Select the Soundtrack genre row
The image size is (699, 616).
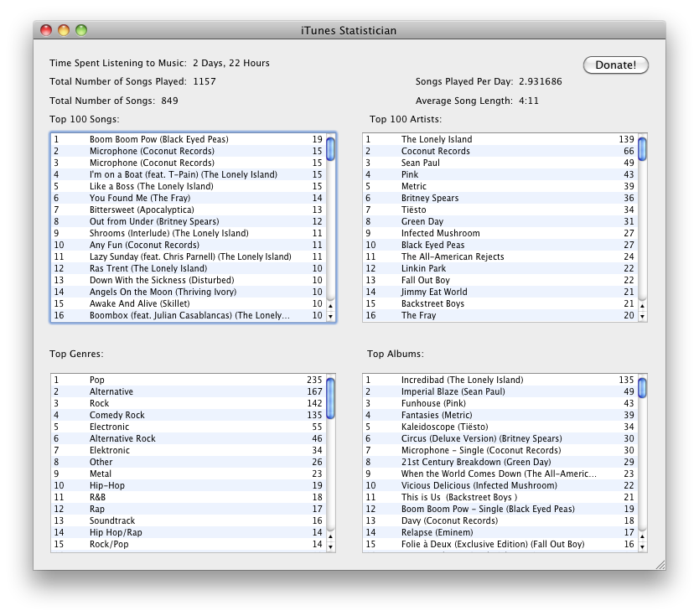coord(189,520)
